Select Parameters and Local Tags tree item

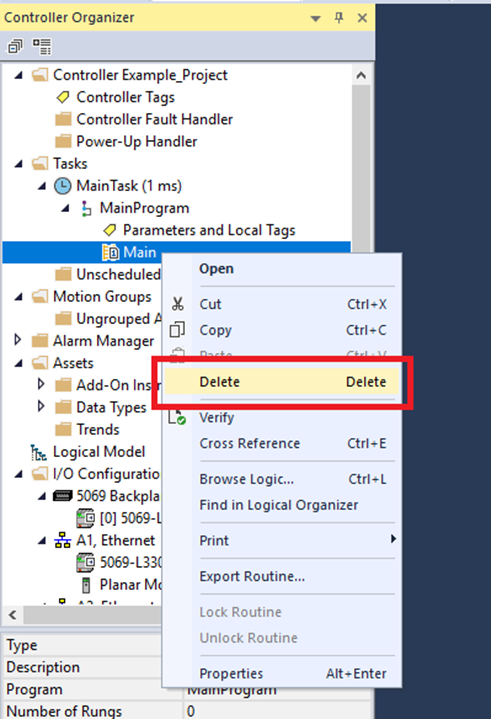click(209, 230)
